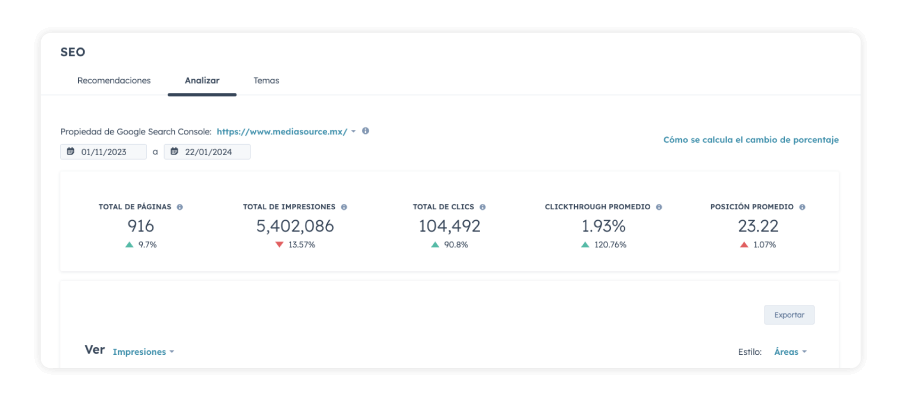
Task: Click the 5,402,086 impressions value
Action: click(295, 226)
